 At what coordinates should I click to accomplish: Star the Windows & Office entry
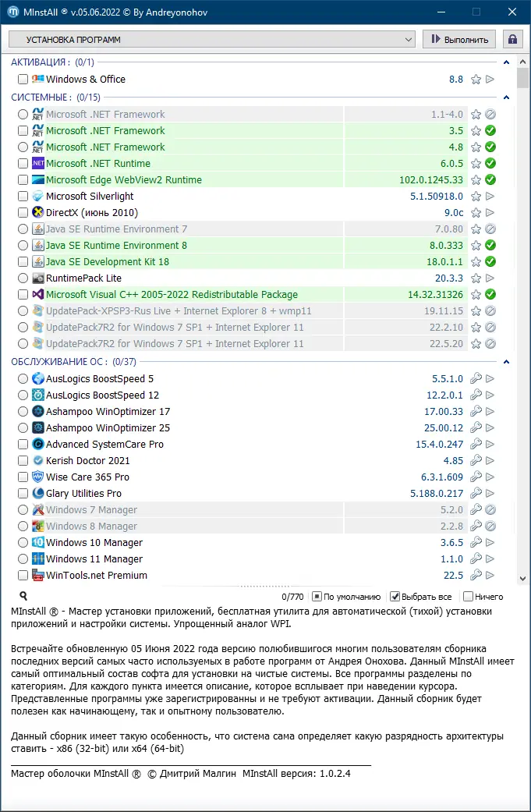(476, 79)
